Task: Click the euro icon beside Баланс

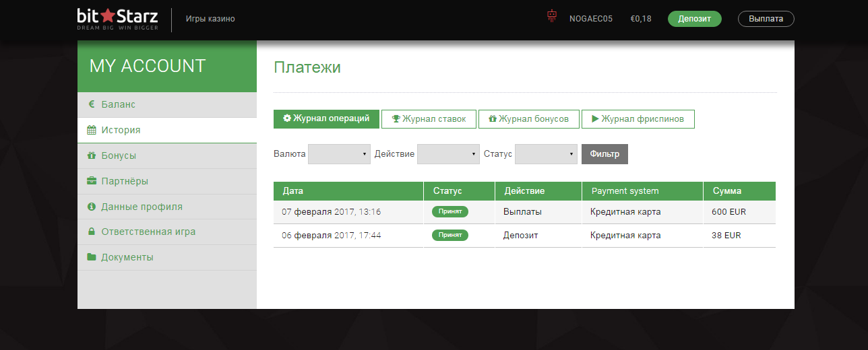Action: 91,104
